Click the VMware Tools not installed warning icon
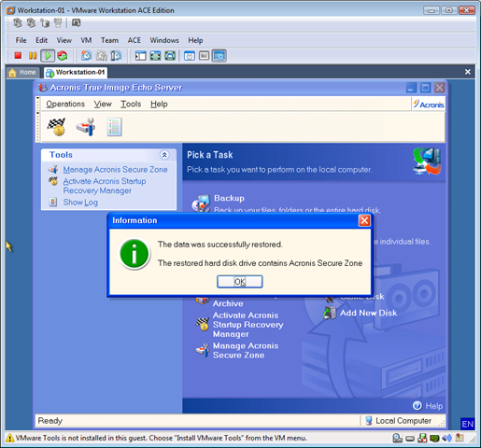The height and width of the screenshot is (448, 481). (x=10, y=438)
